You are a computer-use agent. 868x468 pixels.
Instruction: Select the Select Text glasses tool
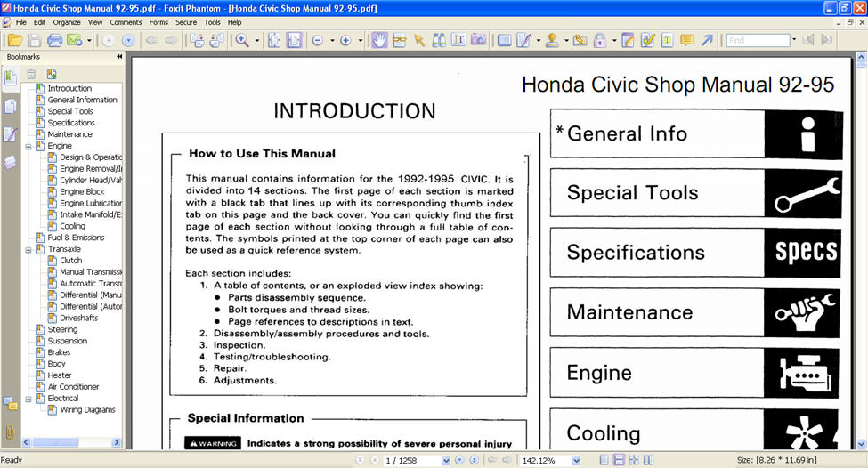coord(399,40)
